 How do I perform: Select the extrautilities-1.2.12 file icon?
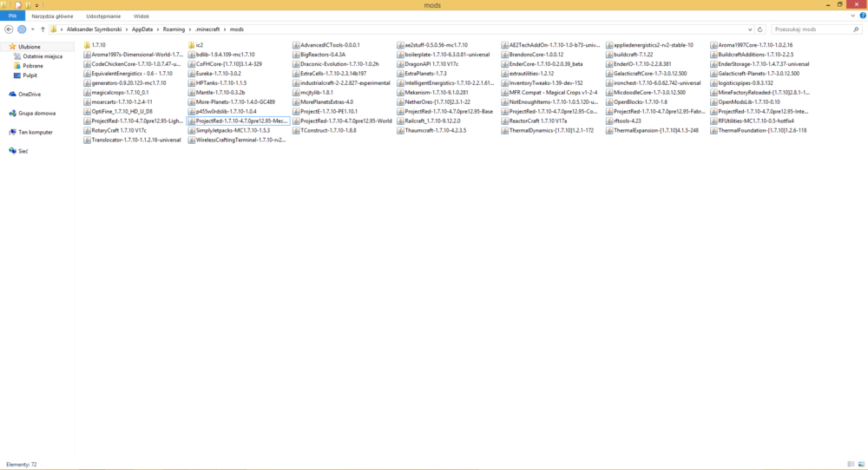point(505,74)
